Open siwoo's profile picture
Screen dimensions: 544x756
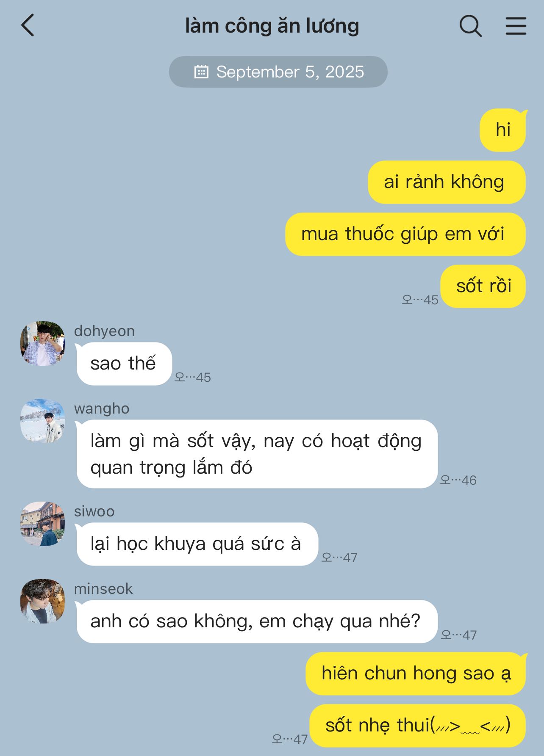tap(42, 524)
